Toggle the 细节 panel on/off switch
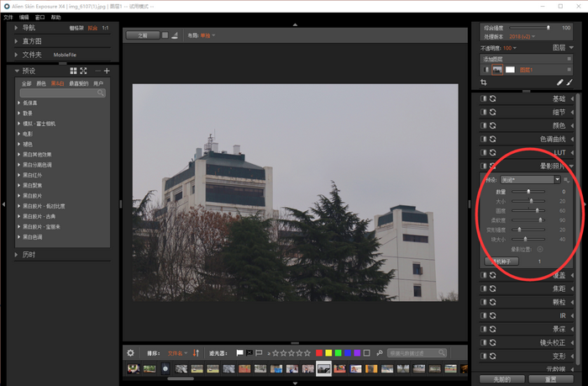 (x=483, y=112)
